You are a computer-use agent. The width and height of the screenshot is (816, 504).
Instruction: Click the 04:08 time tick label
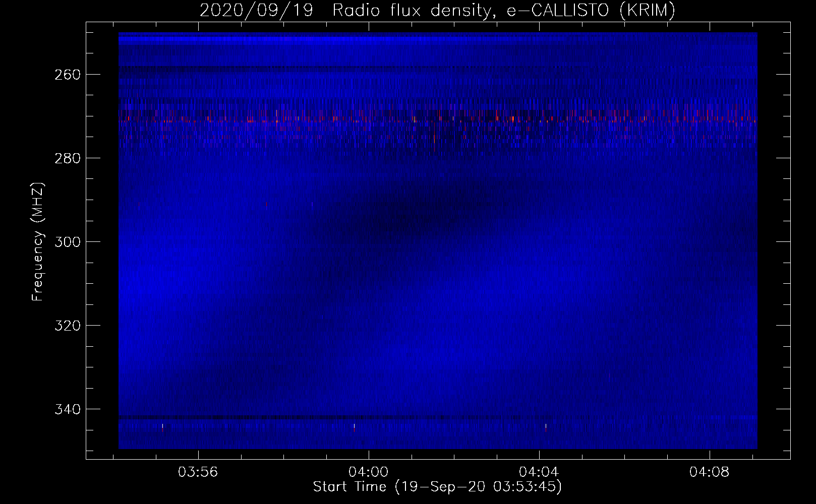710,472
